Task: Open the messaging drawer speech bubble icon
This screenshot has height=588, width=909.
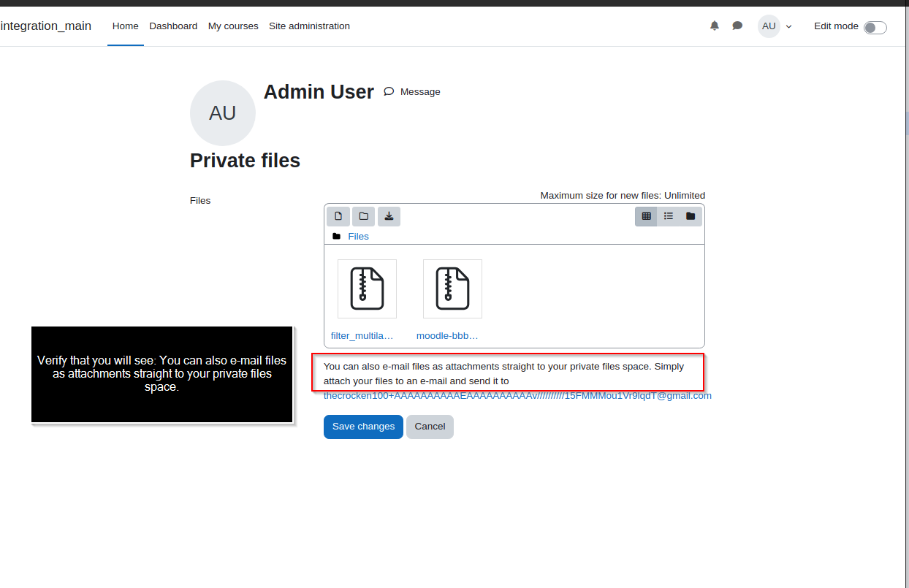Action: coord(737,26)
